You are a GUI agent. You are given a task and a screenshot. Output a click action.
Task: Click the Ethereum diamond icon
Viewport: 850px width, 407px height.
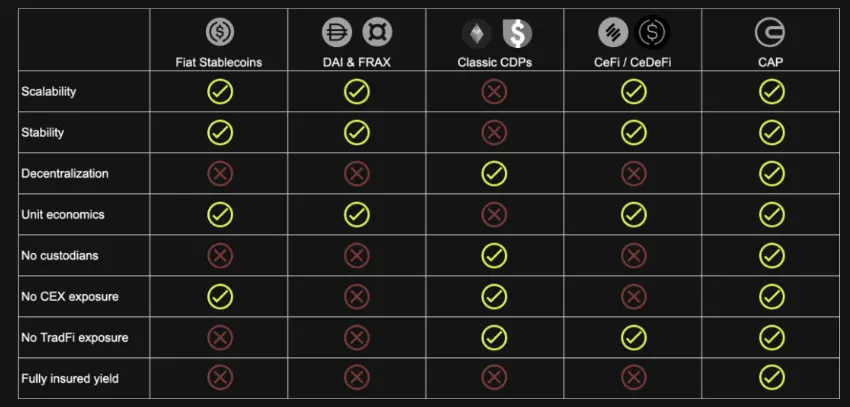(x=477, y=34)
